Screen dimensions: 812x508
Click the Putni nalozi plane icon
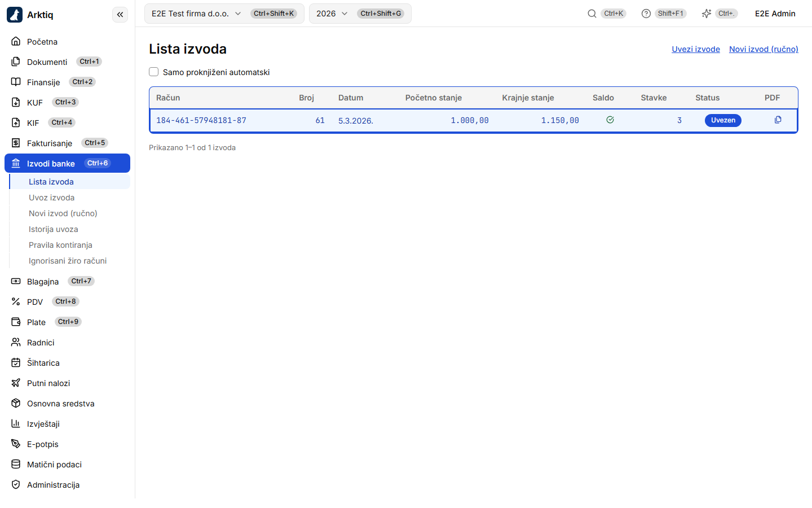tap(16, 383)
